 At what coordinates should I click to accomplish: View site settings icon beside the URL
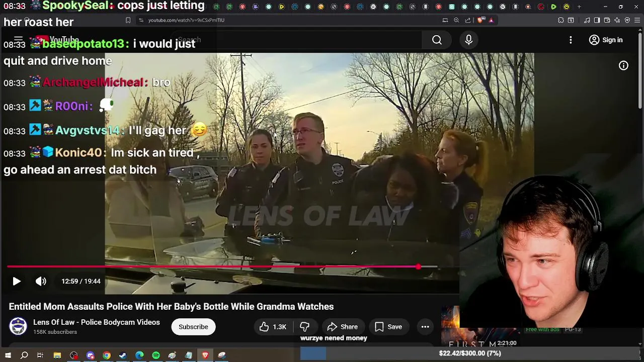point(141,20)
